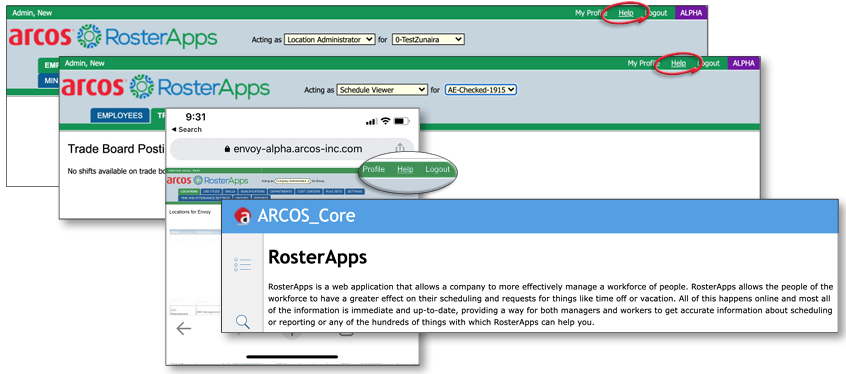This screenshot has height=374, width=846.
Task: Open the AE-Checked-1915 location dropdown
Action: coord(481,90)
